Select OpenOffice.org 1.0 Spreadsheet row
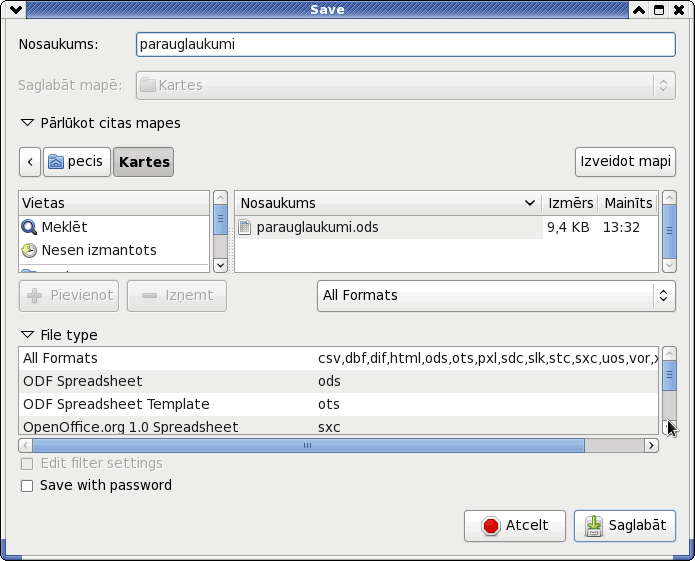 [x=339, y=426]
